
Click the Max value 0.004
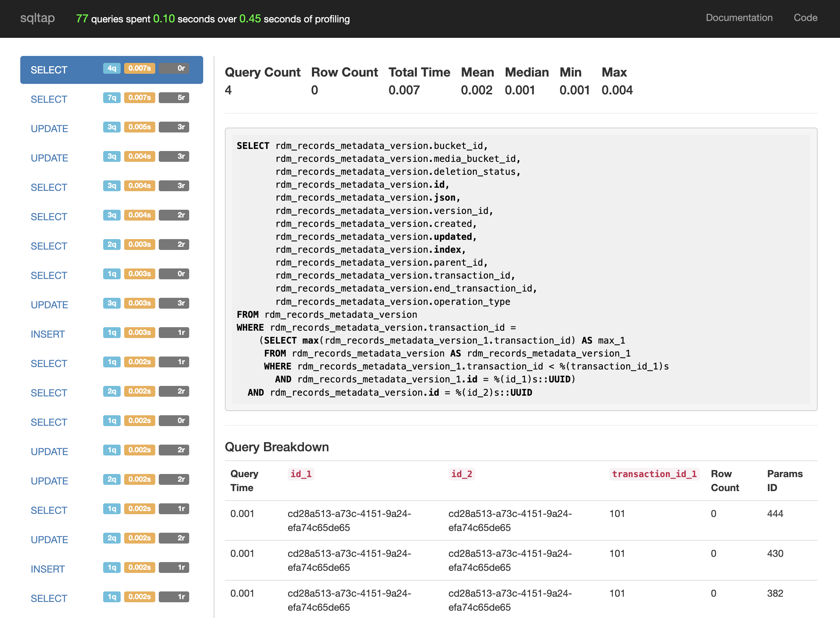pyautogui.click(x=617, y=90)
